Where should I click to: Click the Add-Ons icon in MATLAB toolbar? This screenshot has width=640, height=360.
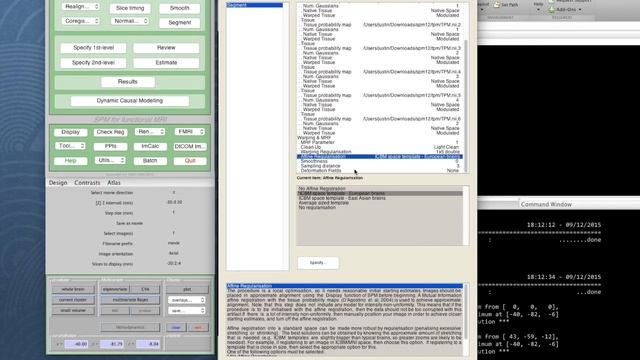click(552, 9)
